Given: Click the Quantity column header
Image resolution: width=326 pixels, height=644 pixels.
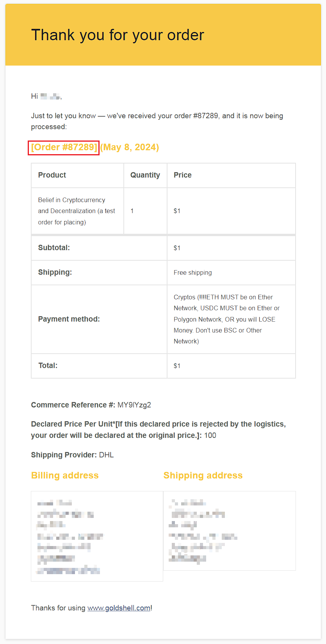Looking at the screenshot, I should click(145, 175).
